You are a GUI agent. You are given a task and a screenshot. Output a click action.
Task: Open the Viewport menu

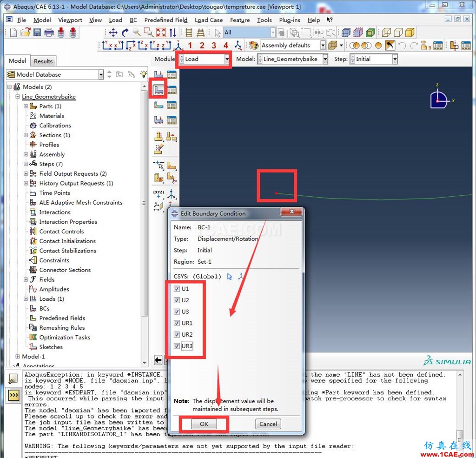(x=70, y=20)
